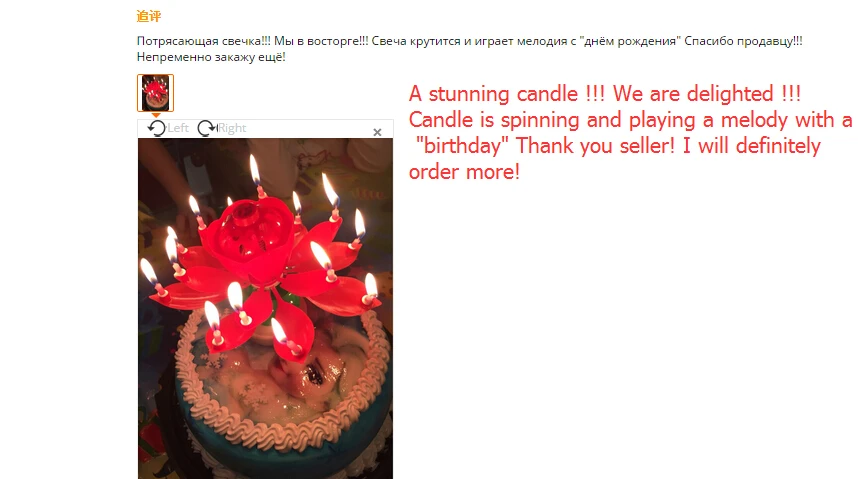Click the orange 追评 heading

(x=149, y=16)
